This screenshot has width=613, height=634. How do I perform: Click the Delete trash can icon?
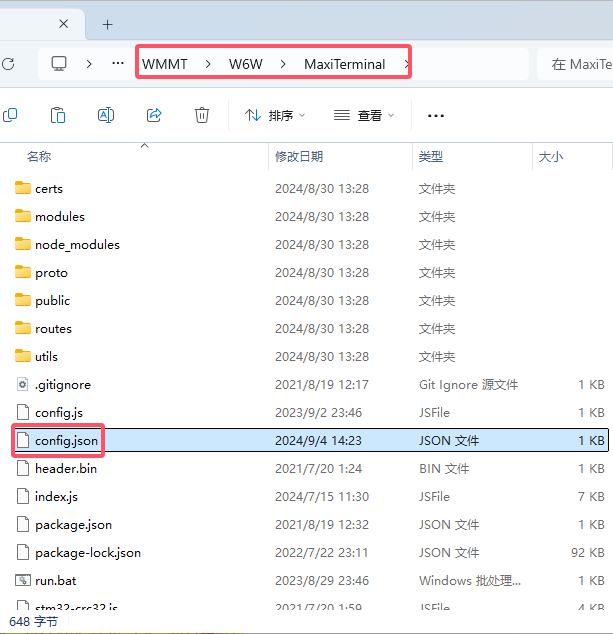[202, 115]
